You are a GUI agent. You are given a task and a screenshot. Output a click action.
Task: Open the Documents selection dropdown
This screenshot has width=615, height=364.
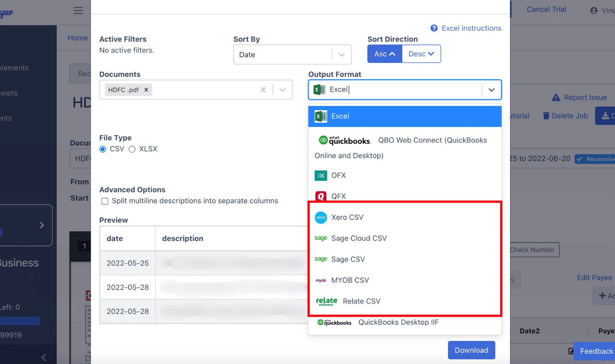(282, 90)
